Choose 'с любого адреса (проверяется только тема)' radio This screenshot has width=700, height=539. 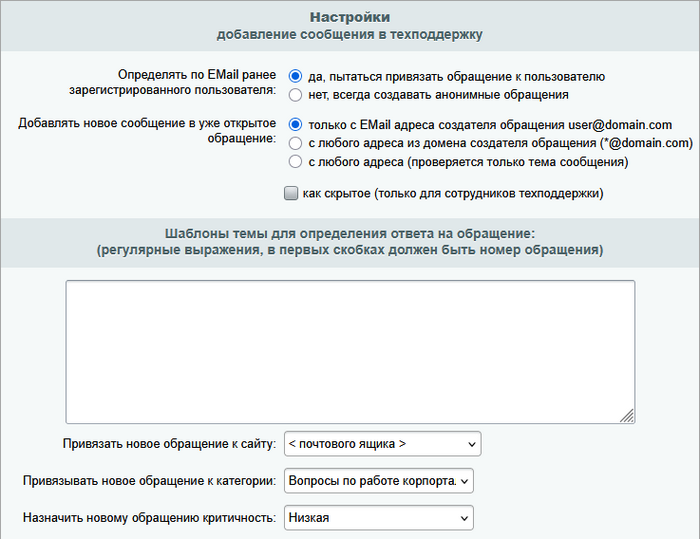295,161
